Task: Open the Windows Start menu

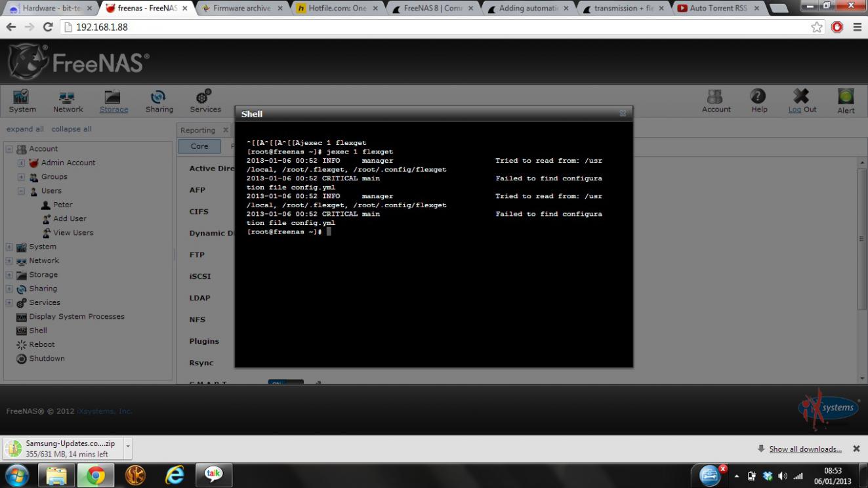Action: point(16,476)
